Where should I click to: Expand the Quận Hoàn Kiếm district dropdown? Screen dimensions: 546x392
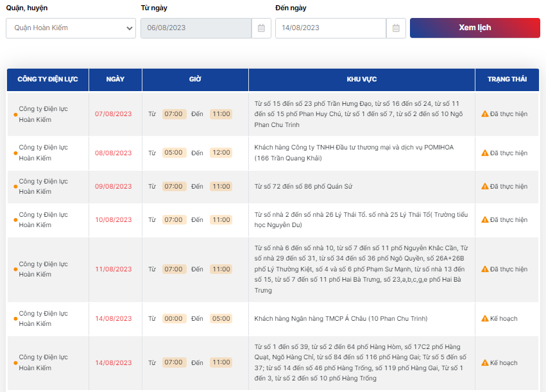tap(71, 28)
